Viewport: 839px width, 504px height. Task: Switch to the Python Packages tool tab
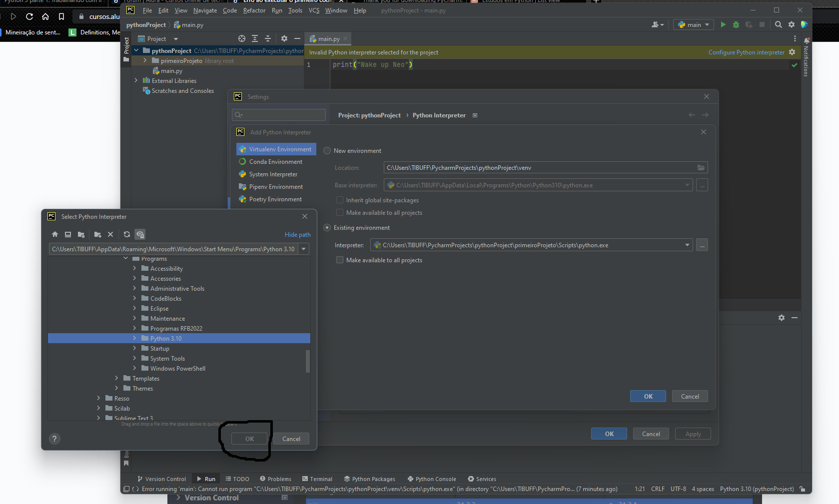pos(369,479)
